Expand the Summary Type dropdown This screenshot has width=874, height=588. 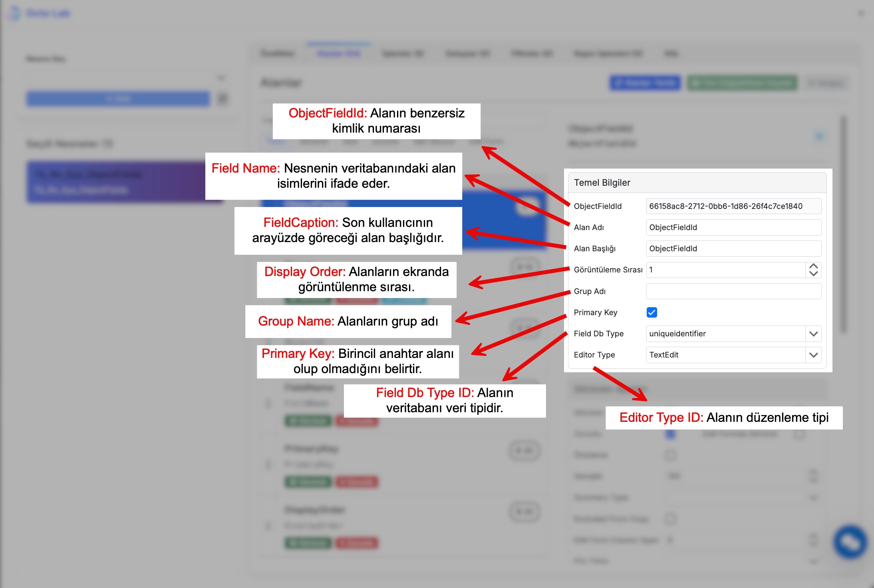pos(813,497)
